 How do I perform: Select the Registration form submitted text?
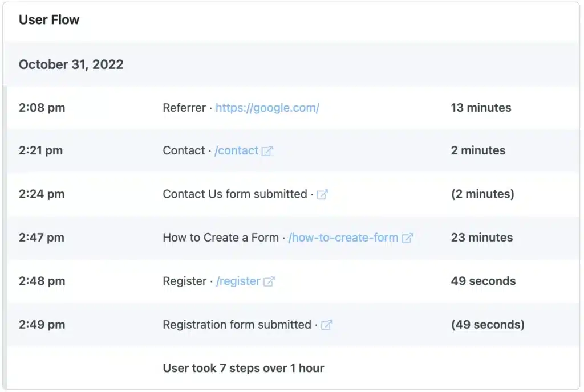pos(237,324)
